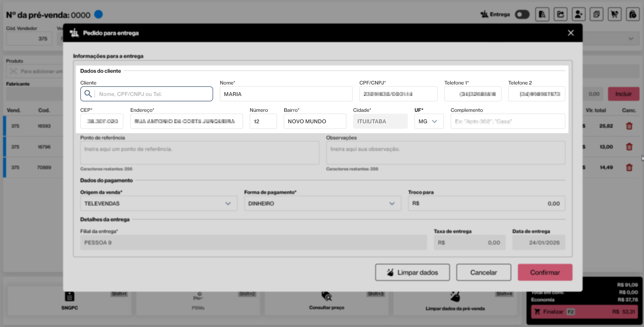Click the document search icon in top toolbar
Screen dimensions: 644x327
(x=542, y=14)
